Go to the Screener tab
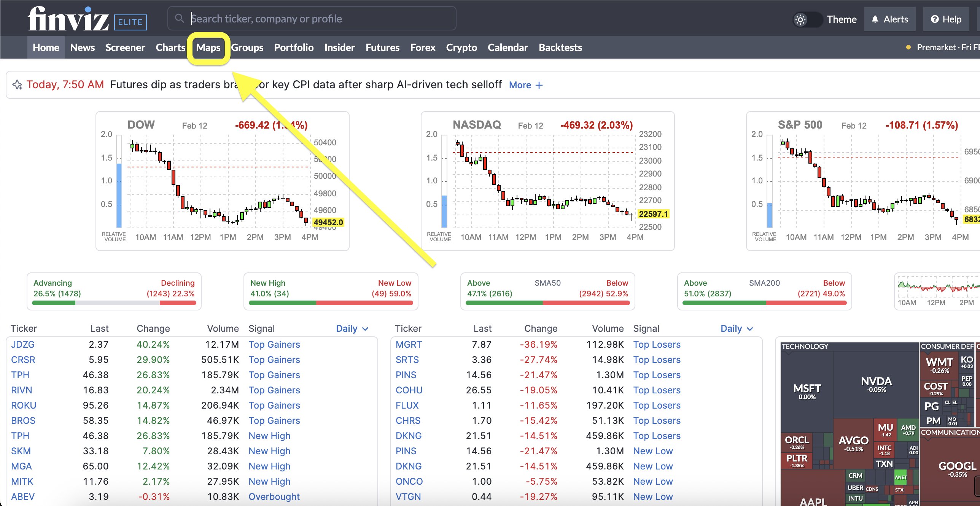 [125, 48]
